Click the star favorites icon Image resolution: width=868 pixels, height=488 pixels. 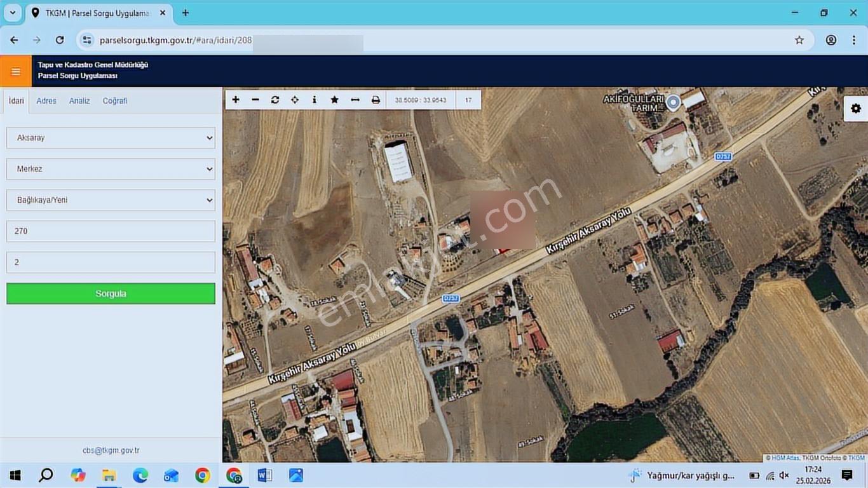coord(334,100)
